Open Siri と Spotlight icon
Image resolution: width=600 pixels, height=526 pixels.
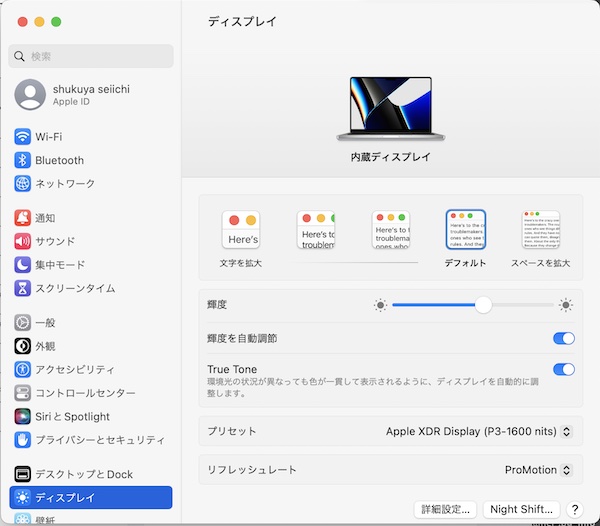point(22,416)
